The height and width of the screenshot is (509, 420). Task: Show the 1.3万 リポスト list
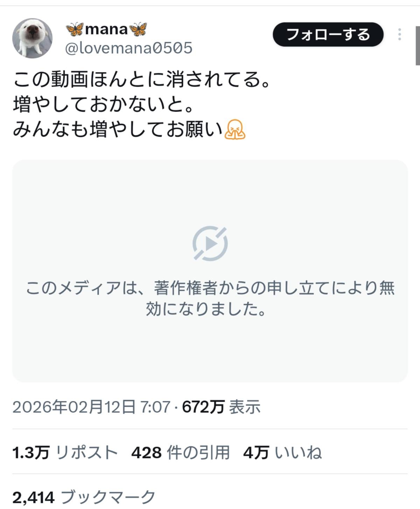65,452
